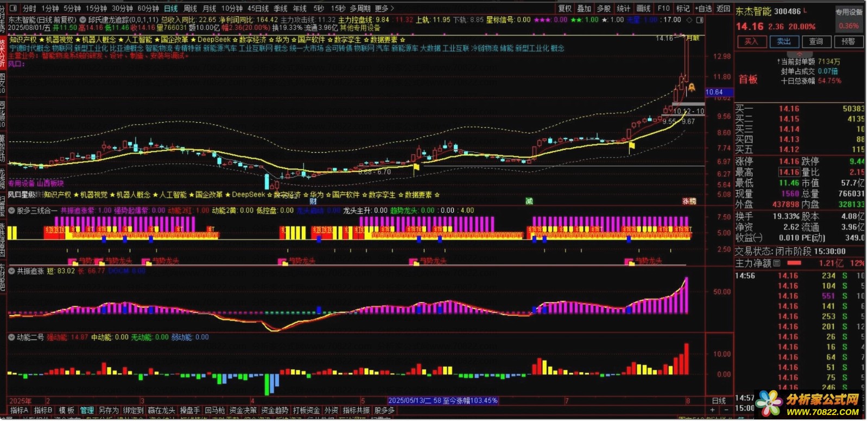
Task: Select the 季线 quarterly period
Action: [x=280, y=8]
